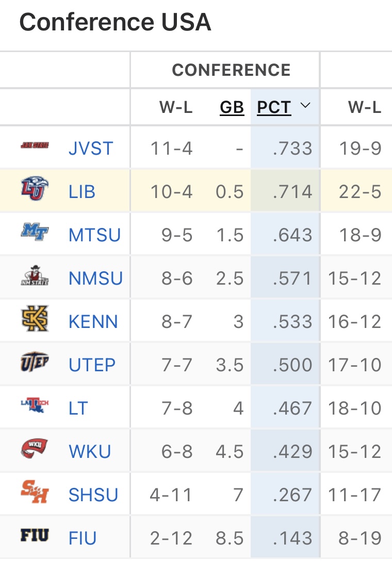Screen dimensions: 392x576
Task: Click the Jacksonville State team logo
Action: pyautogui.click(x=35, y=145)
